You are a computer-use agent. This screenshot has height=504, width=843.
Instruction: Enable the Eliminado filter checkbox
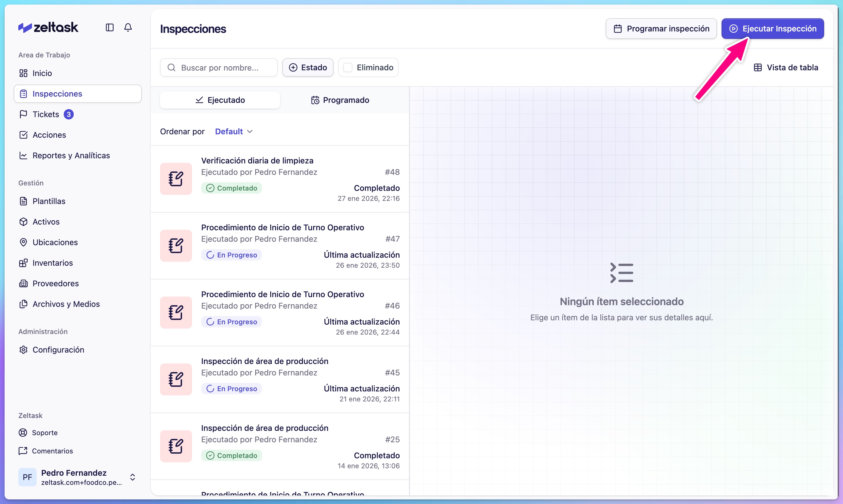tap(348, 67)
